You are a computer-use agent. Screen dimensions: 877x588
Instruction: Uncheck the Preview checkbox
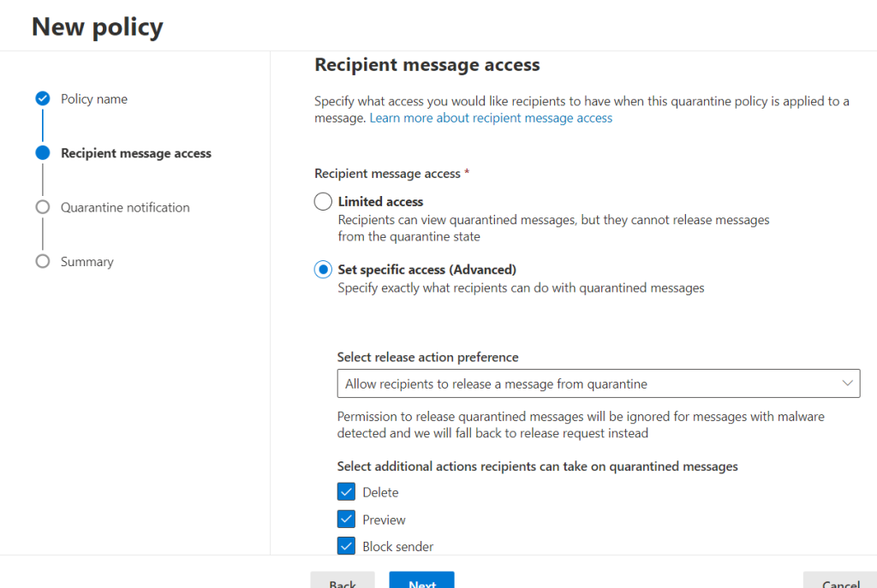pos(346,520)
